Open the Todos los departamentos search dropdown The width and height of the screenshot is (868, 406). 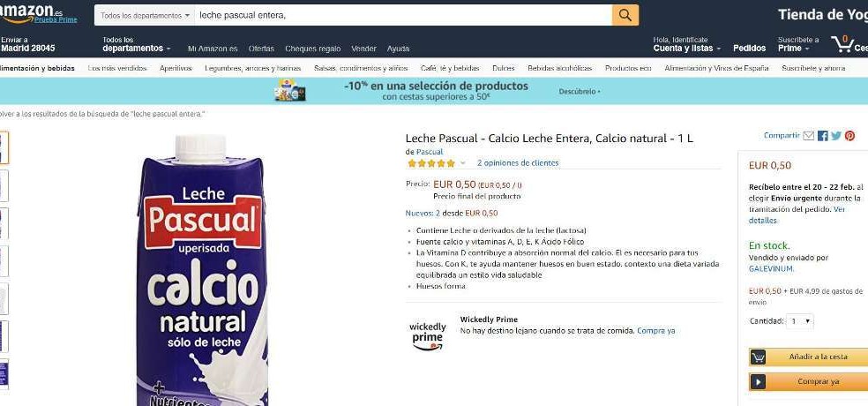click(x=145, y=16)
